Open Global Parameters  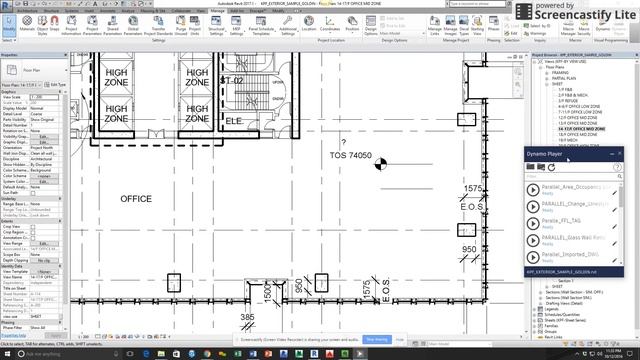[133, 25]
